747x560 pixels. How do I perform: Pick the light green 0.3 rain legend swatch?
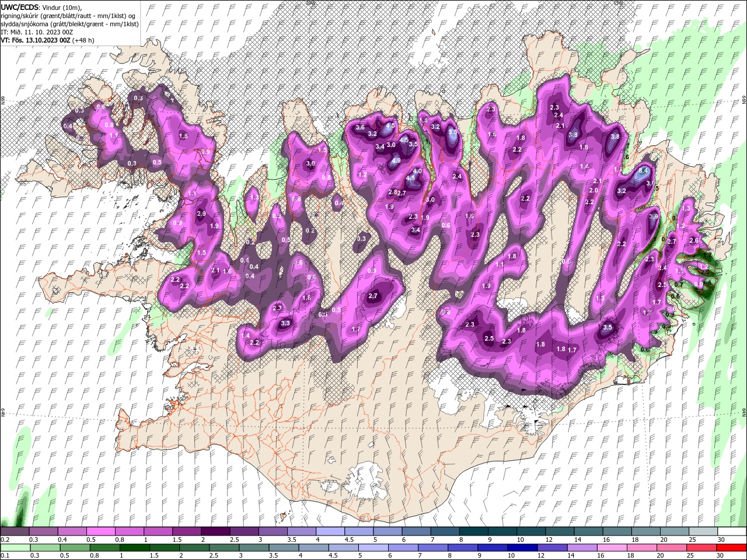tap(45, 548)
